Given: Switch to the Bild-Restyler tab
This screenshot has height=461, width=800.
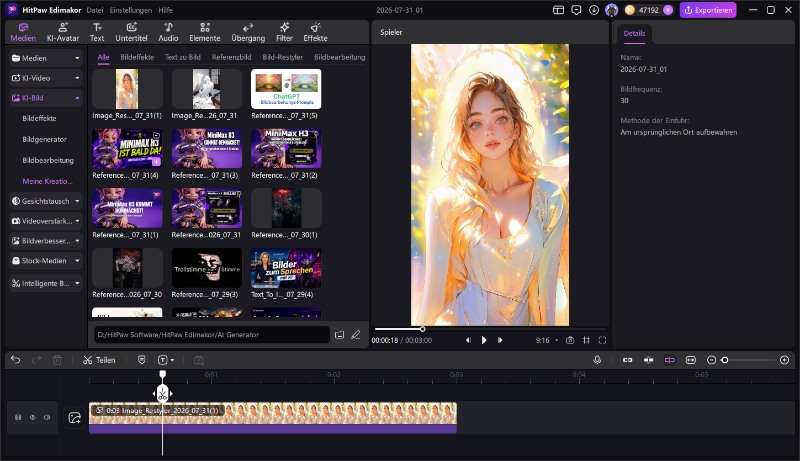Looking at the screenshot, I should pyautogui.click(x=282, y=57).
